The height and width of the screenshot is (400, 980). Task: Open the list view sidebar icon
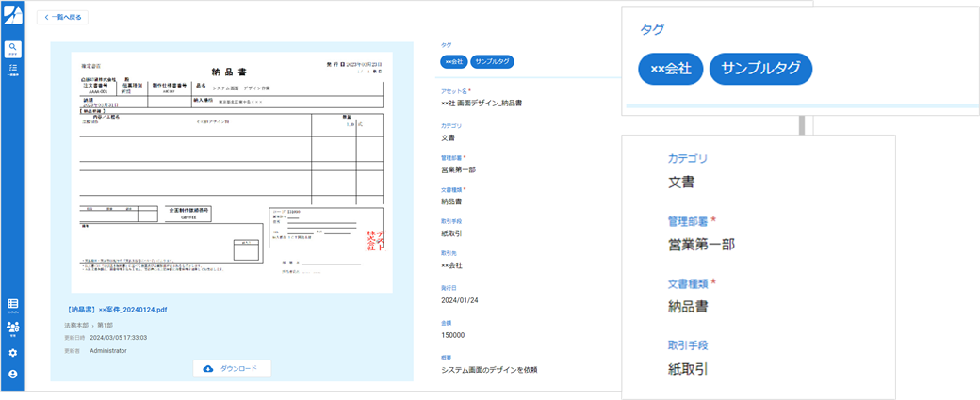point(13,69)
